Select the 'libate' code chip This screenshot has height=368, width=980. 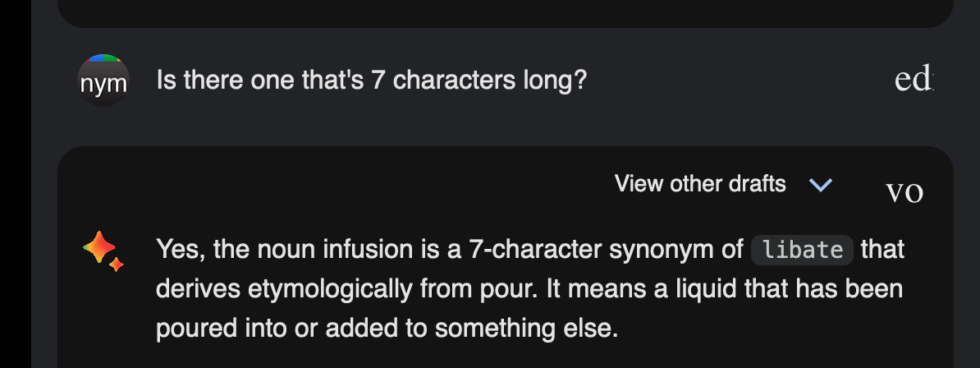pyautogui.click(x=803, y=251)
